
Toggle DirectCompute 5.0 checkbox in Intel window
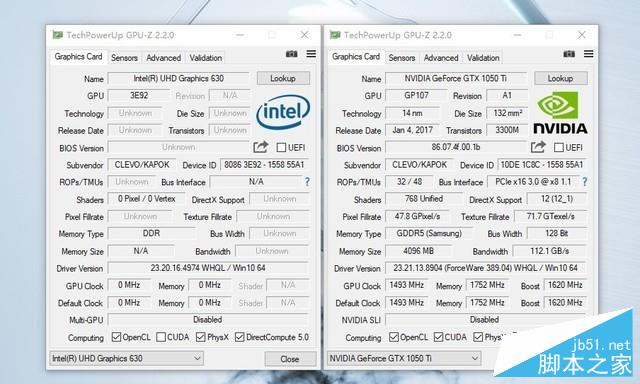click(x=240, y=337)
